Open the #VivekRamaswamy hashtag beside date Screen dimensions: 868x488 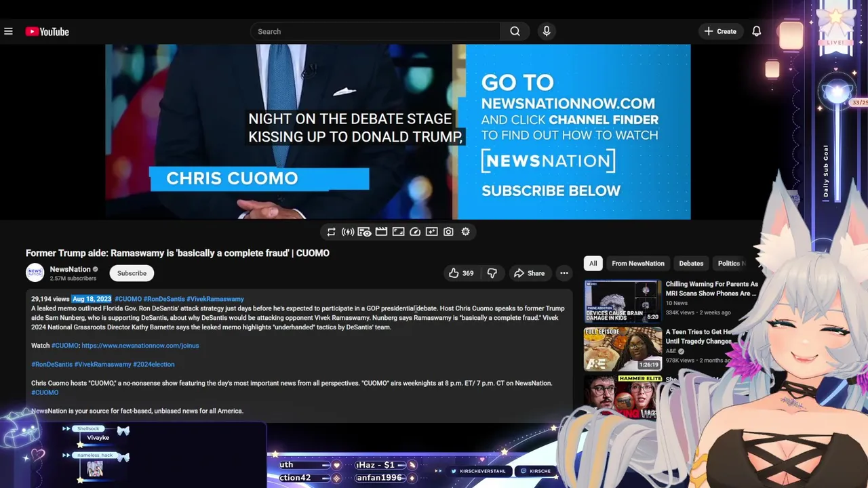[215, 299]
